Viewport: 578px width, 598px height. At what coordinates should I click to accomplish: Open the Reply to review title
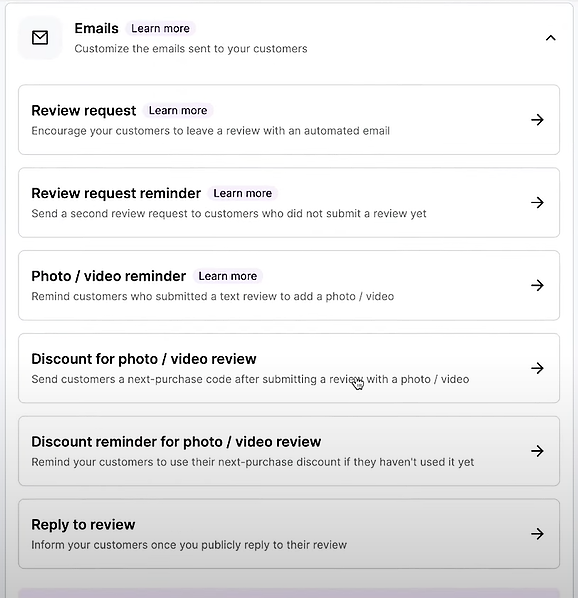pos(83,525)
